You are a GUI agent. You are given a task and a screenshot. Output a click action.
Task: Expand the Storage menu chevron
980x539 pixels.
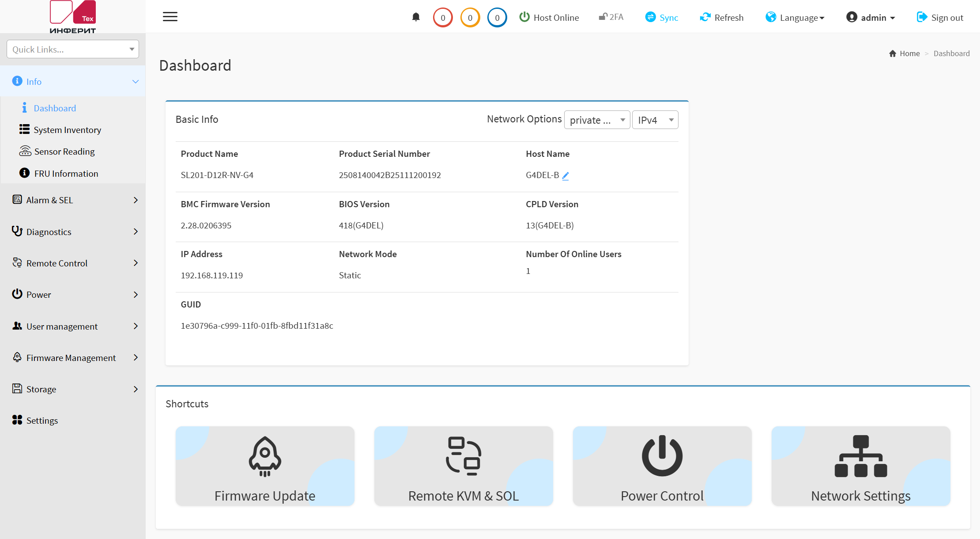tap(136, 389)
